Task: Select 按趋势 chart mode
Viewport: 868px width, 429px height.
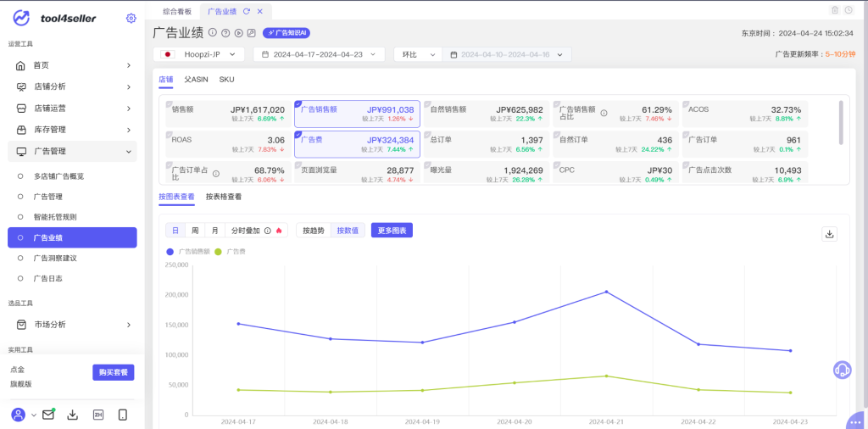Action: click(x=314, y=231)
